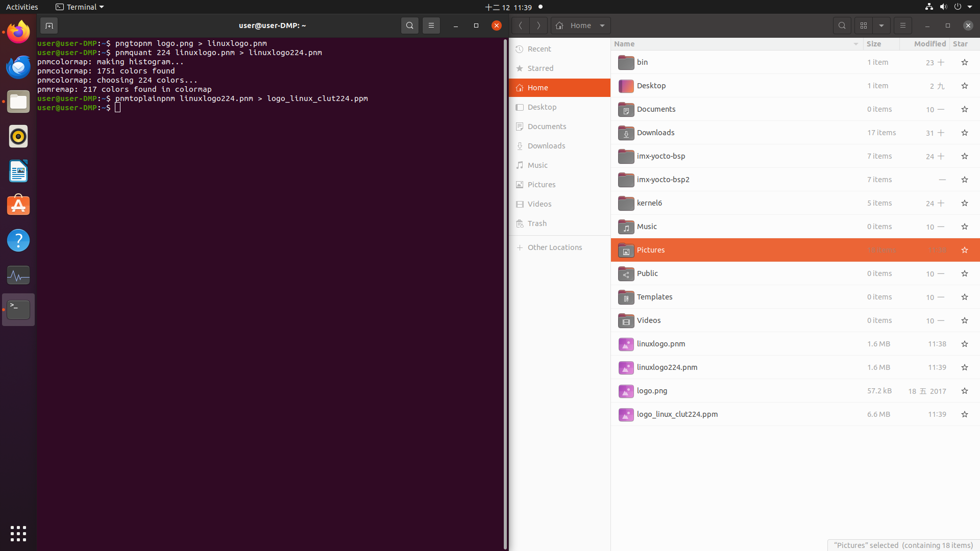Viewport: 980px width, 551px height.
Task: Launch Thunderbird mail from the dock
Action: coord(18,67)
